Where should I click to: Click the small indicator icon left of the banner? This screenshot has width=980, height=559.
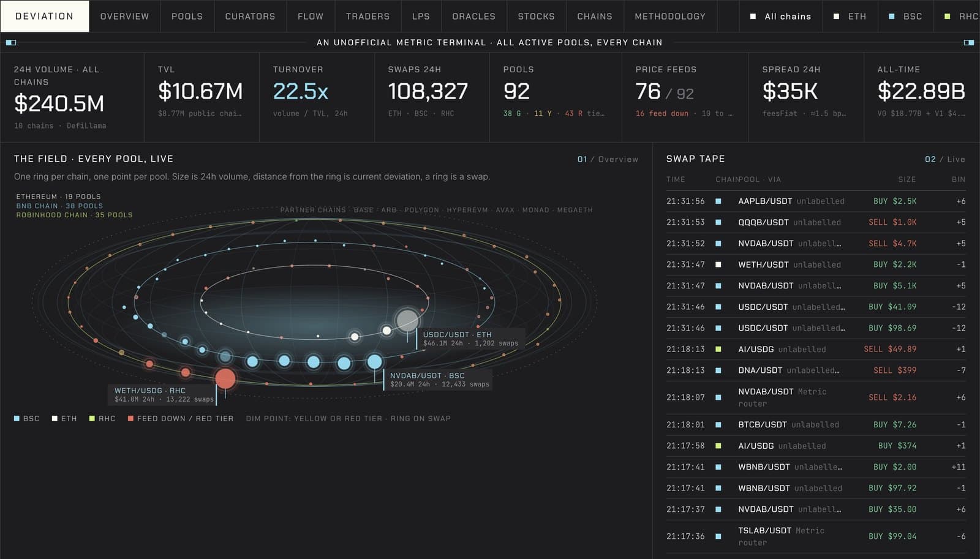pyautogui.click(x=11, y=43)
